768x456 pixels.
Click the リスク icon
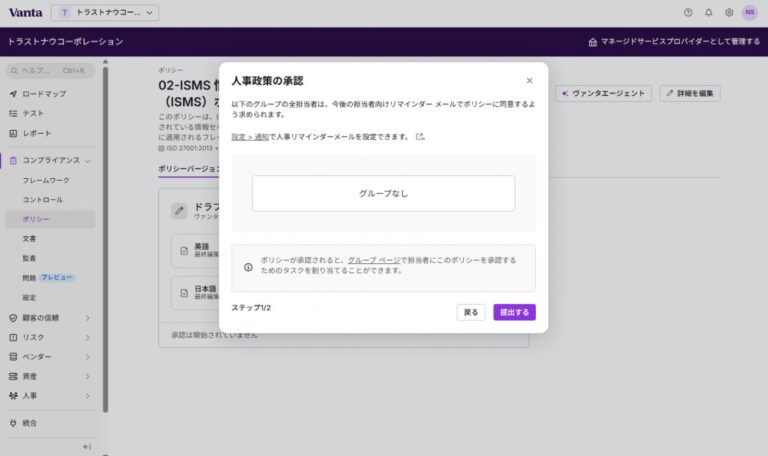pyautogui.click(x=13, y=337)
